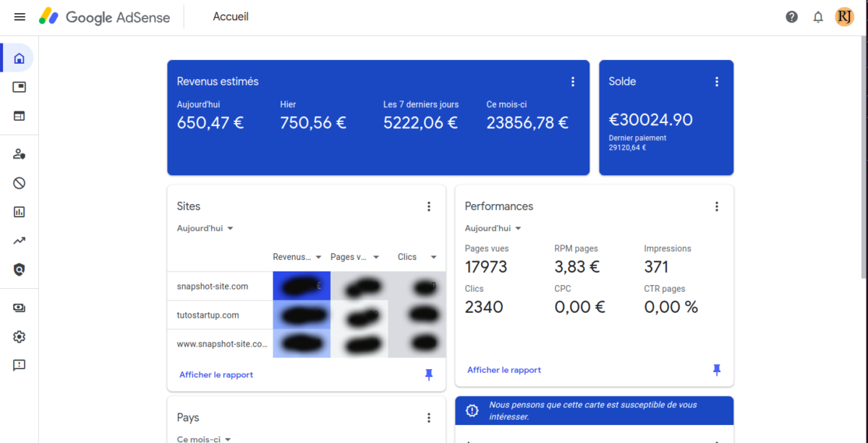The image size is (868, 443).
Task: Open the hamburger main menu
Action: [20, 17]
